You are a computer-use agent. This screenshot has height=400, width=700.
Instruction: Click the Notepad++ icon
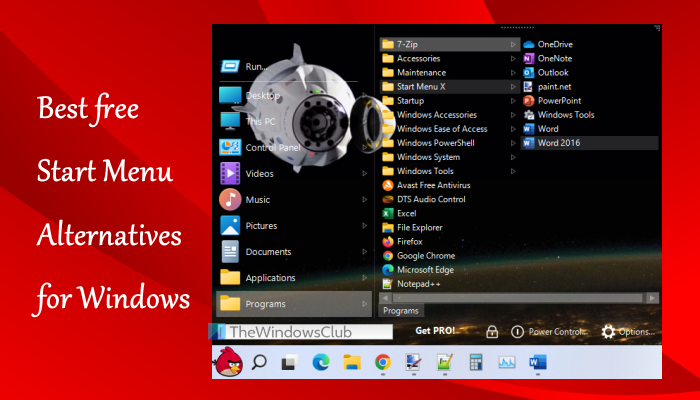388,284
